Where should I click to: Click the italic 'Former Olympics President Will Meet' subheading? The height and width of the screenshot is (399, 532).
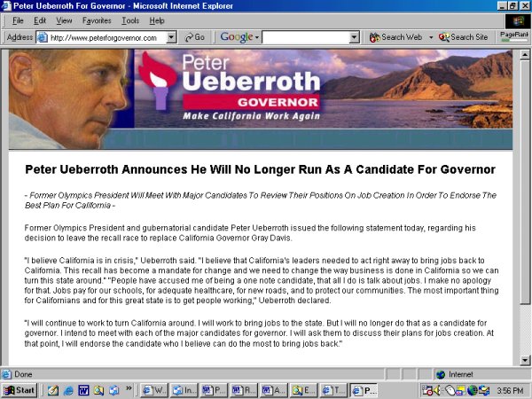pyautogui.click(x=260, y=200)
